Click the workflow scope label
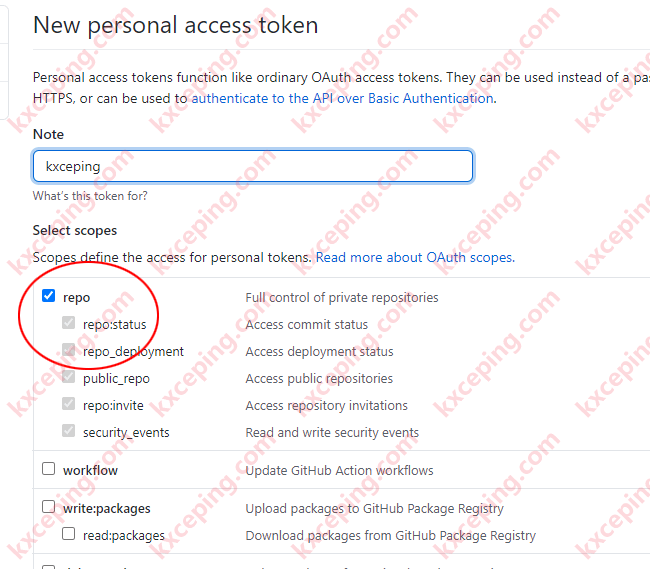The image size is (650, 569). 90,470
